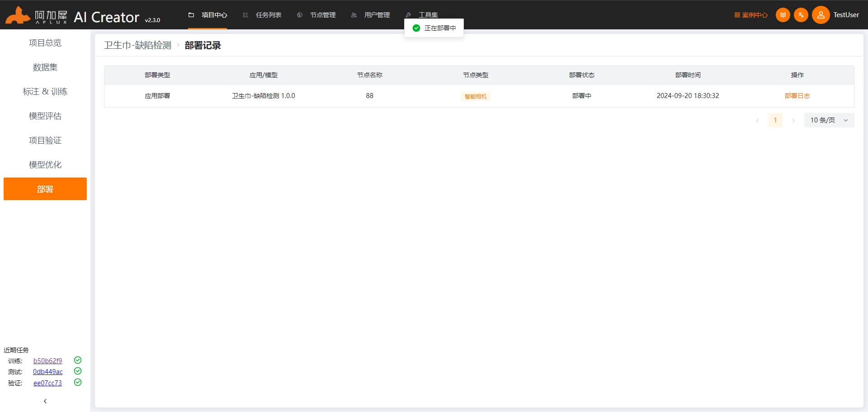
Task: Select 模型优化 in the sidebar
Action: [x=45, y=165]
